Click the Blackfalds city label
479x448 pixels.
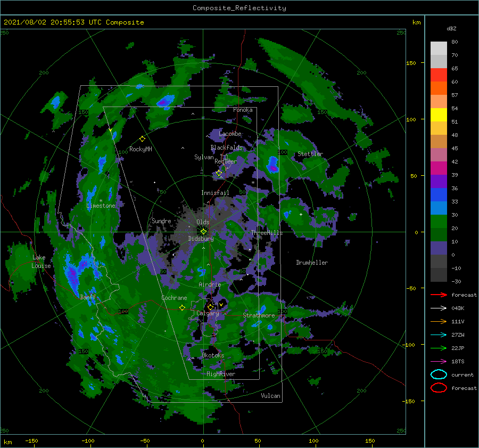pos(226,148)
